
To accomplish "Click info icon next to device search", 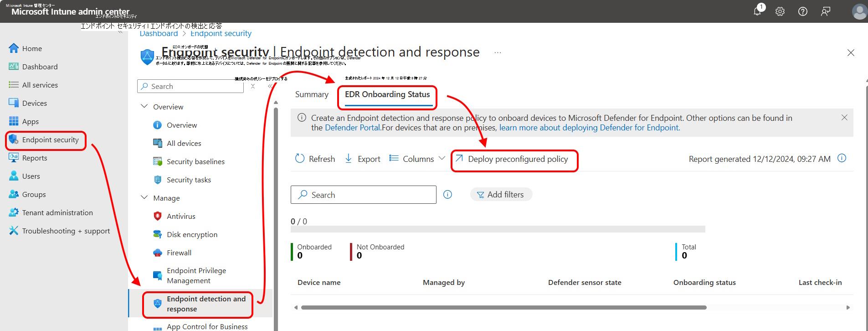I will (448, 195).
